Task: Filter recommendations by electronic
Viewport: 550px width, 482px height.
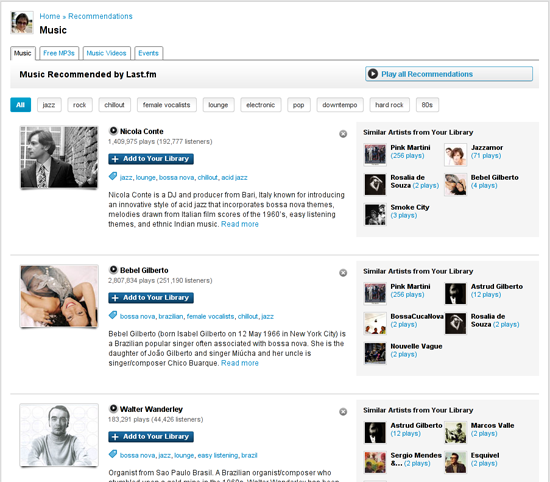Action: [261, 105]
